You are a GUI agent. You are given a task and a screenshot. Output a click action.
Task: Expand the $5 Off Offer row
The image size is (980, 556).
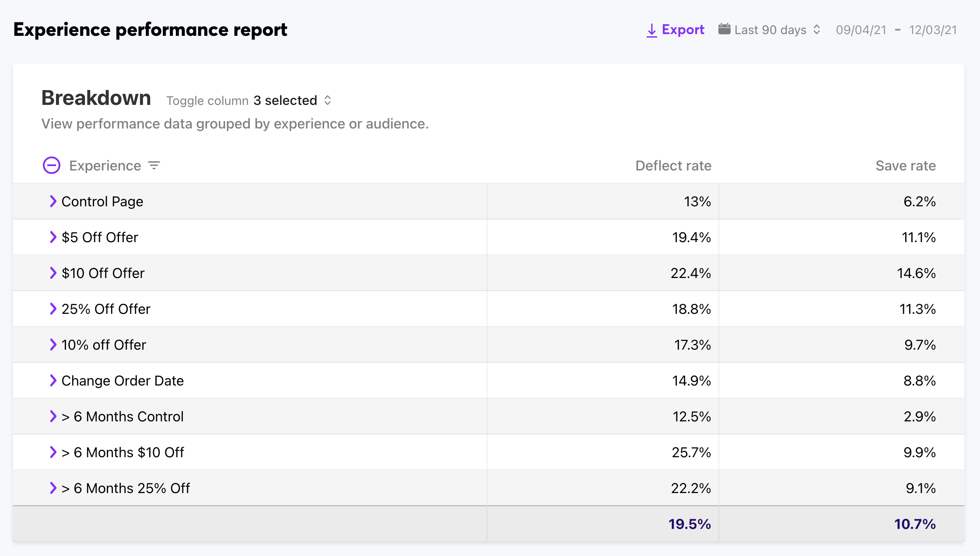53,237
